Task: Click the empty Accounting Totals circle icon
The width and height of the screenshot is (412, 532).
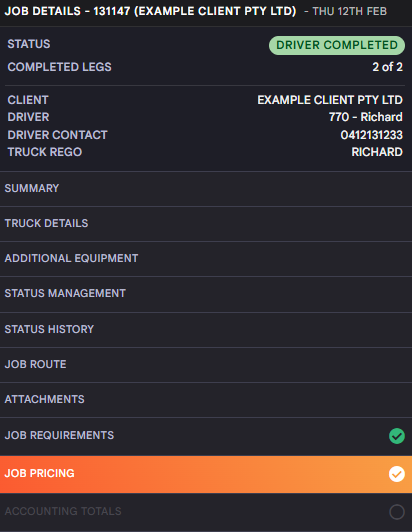Action: tap(397, 512)
